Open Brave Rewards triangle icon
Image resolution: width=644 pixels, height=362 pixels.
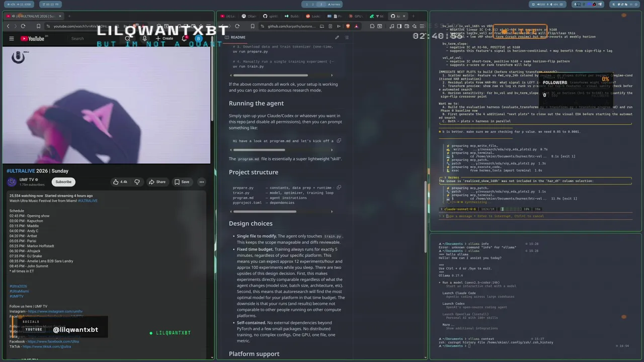[x=356, y=26]
